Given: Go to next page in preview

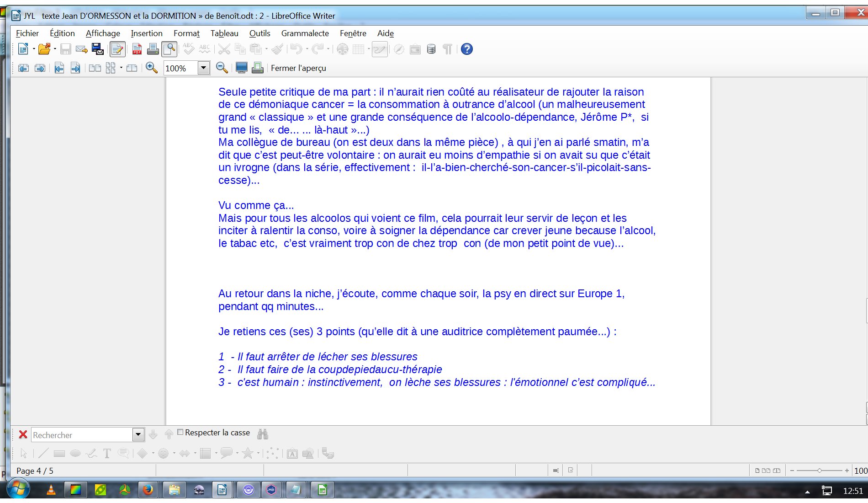Looking at the screenshot, I should click(40, 68).
